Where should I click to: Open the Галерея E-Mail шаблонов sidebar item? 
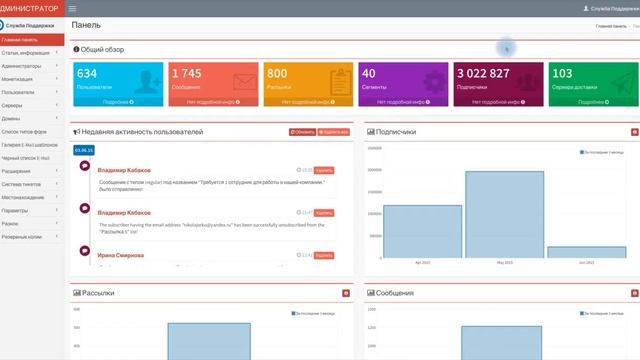tap(32, 145)
